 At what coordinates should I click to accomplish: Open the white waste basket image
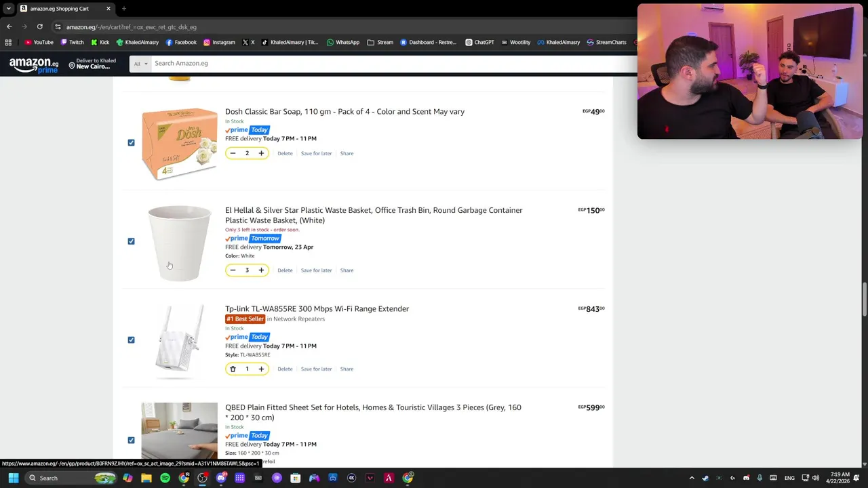click(x=179, y=243)
